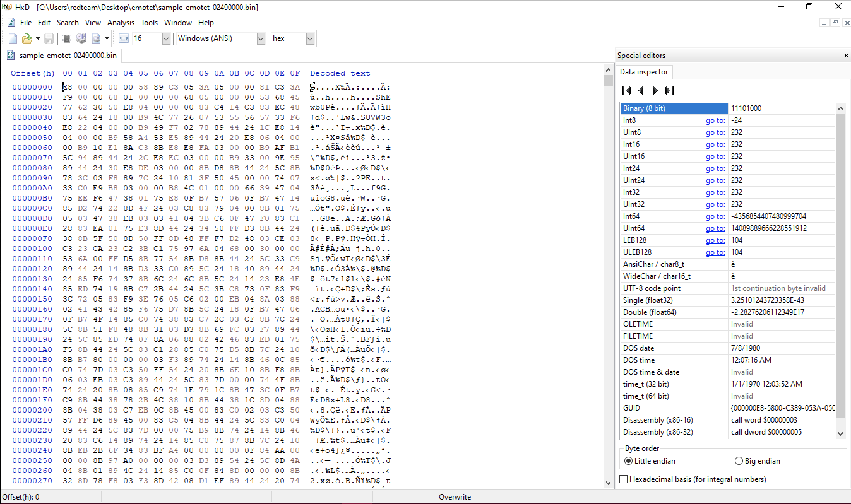Click the GUID value in Data inspector
The image size is (851, 504).
click(x=783, y=408)
